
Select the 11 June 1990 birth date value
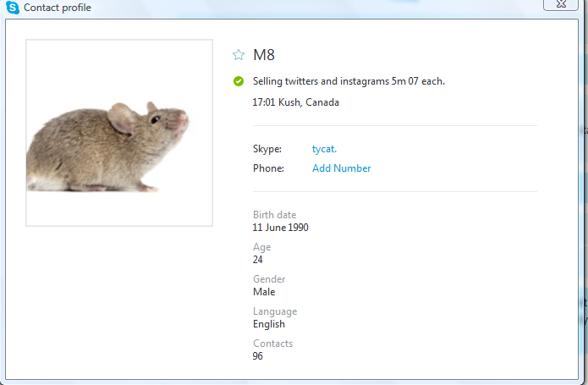280,227
